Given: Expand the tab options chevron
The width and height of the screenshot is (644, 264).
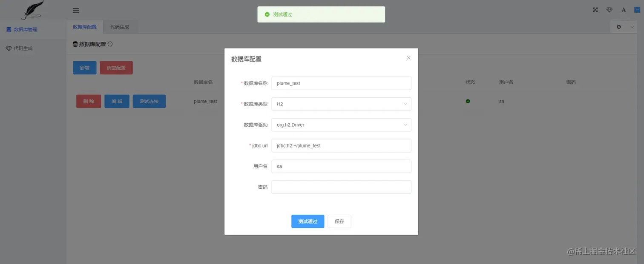Looking at the screenshot, I should 632,27.
